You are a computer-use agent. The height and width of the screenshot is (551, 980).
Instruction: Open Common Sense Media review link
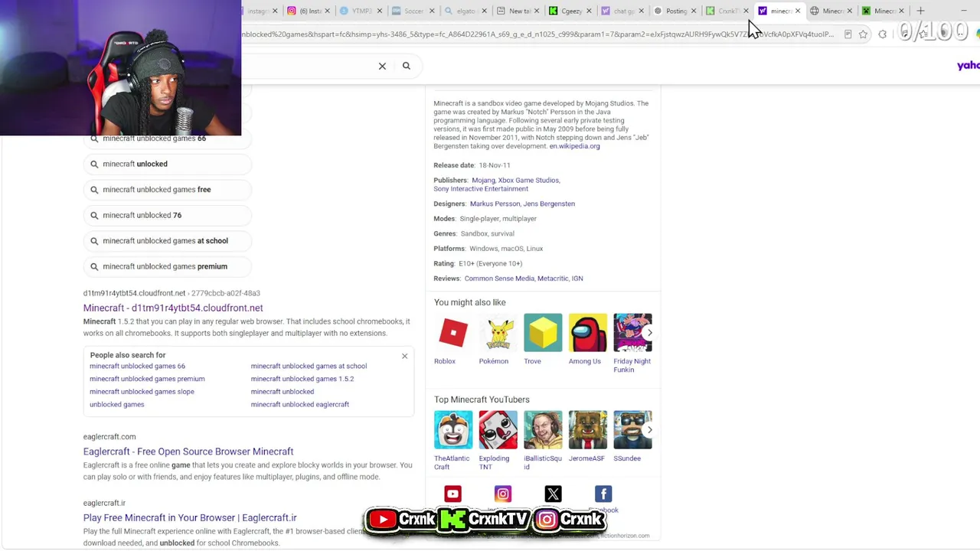(499, 279)
